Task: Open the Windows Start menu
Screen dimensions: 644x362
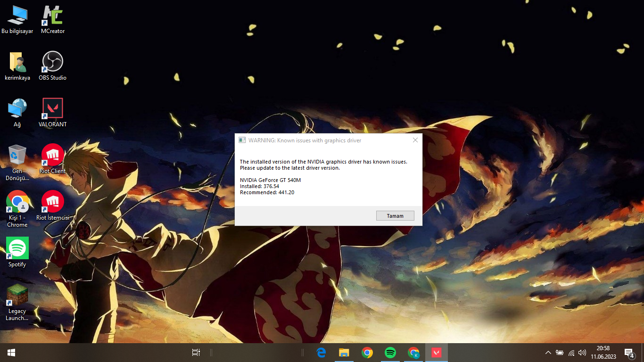Action: 11,353
